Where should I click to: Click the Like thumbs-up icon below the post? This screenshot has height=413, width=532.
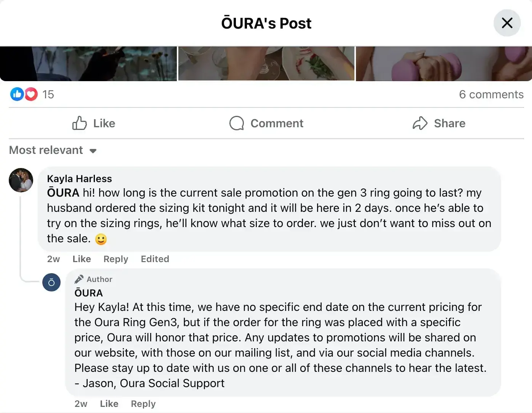(x=79, y=123)
